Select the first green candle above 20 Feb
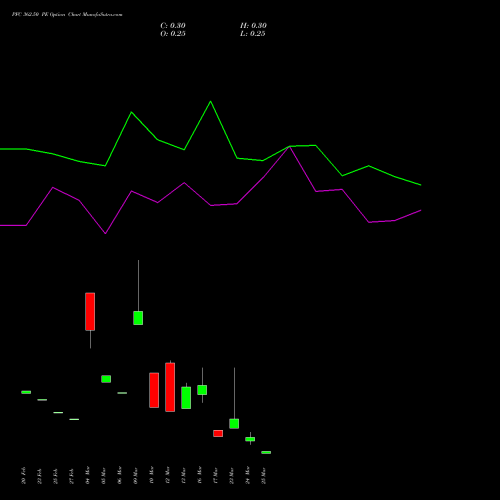500x500 pixels. 26,392
